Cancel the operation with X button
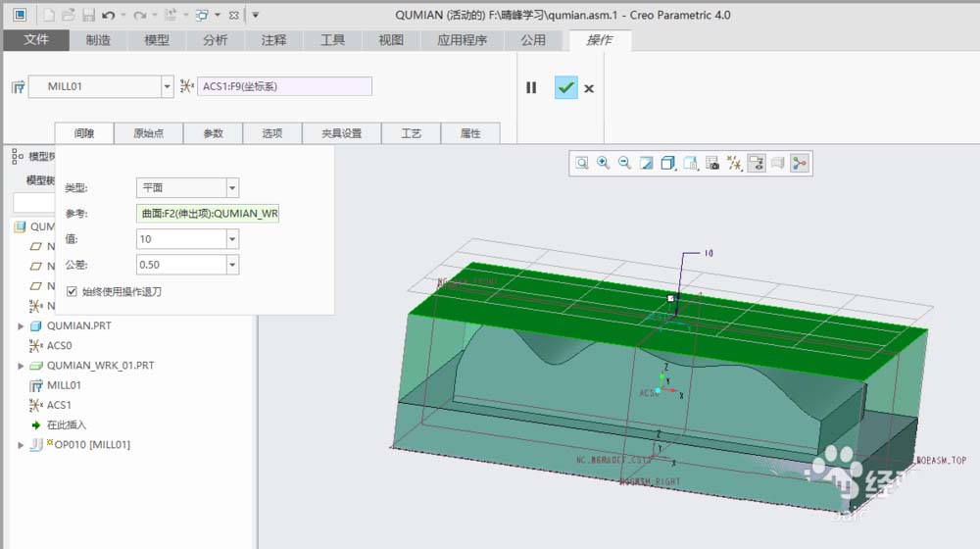 (x=589, y=88)
